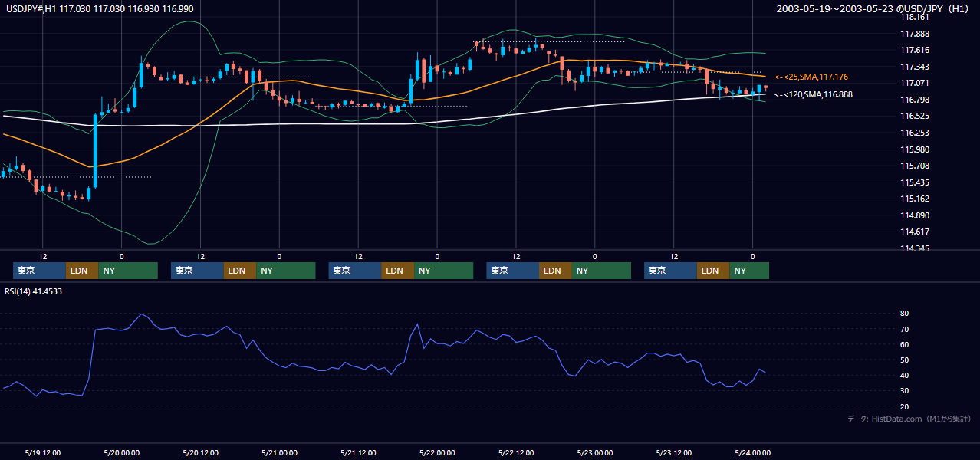980x460 pixels.
Task: Click the RSI(14) 41.4533 indicator label
Action: [34, 291]
